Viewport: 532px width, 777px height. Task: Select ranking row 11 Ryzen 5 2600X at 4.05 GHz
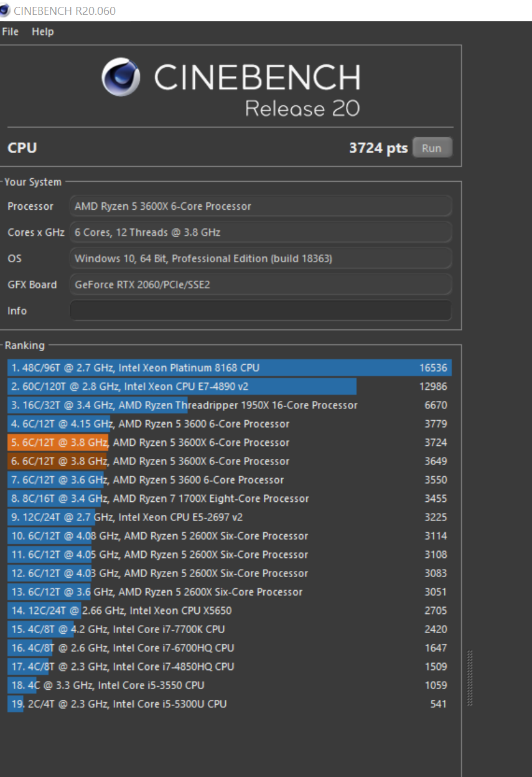[x=230, y=555]
